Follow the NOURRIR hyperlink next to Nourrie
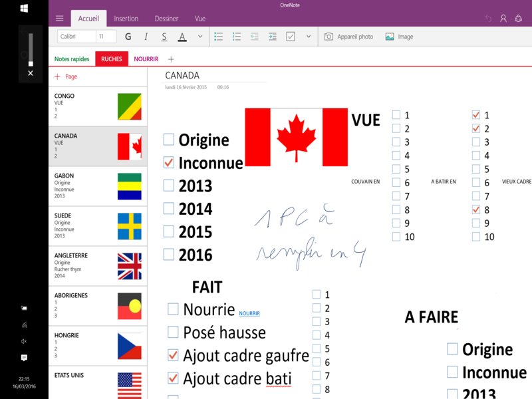Viewport: 532px width, 399px height. click(x=249, y=313)
